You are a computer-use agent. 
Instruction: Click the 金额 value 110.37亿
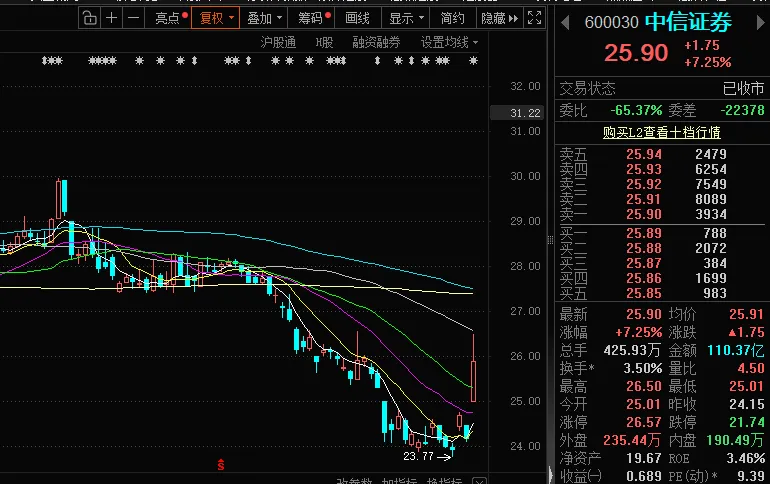pyautogui.click(x=736, y=350)
